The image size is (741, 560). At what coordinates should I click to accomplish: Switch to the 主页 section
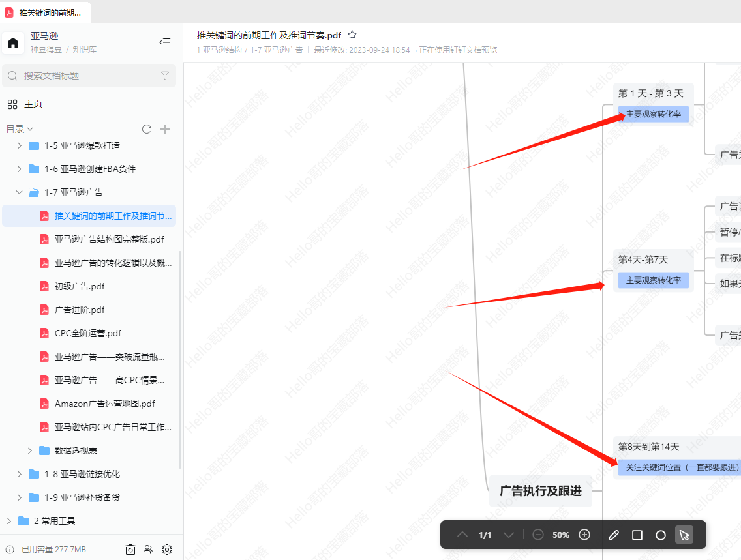click(33, 104)
